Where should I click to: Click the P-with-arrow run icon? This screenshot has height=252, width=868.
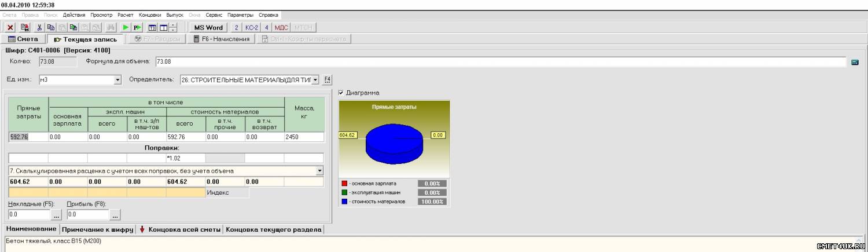pos(137,27)
